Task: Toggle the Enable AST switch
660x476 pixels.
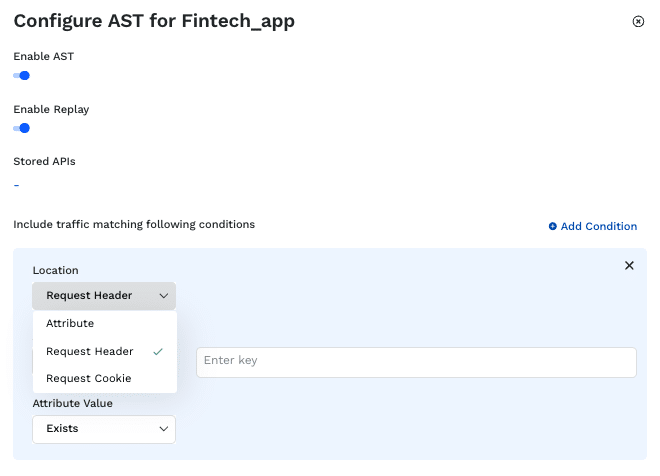Action: 21,75
